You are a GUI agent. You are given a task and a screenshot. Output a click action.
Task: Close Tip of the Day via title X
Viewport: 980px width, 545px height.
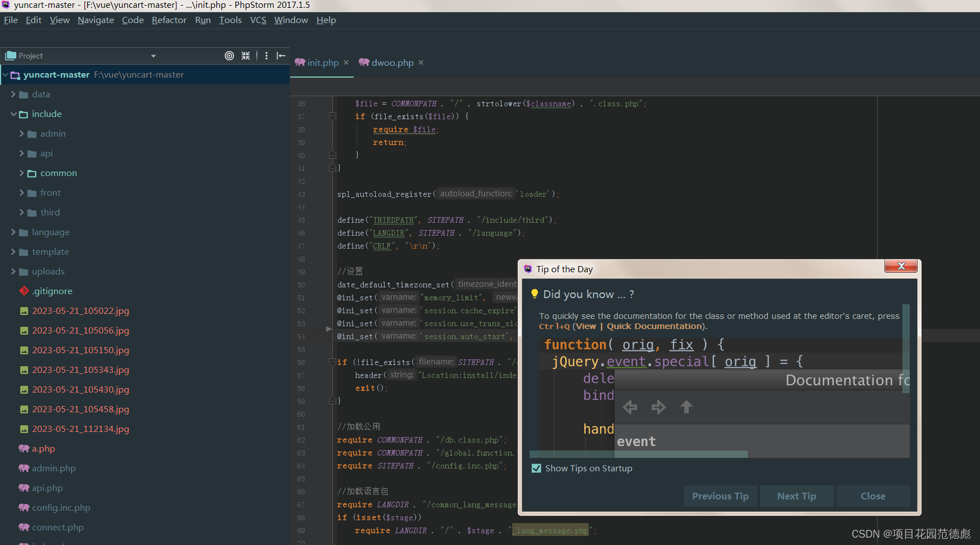(901, 266)
